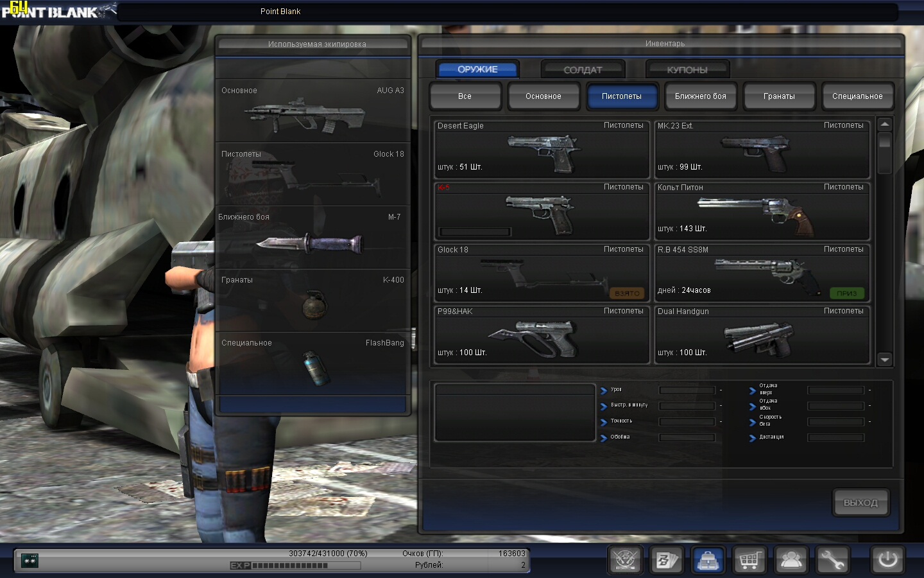Click the Инвентарь panel header

click(665, 44)
